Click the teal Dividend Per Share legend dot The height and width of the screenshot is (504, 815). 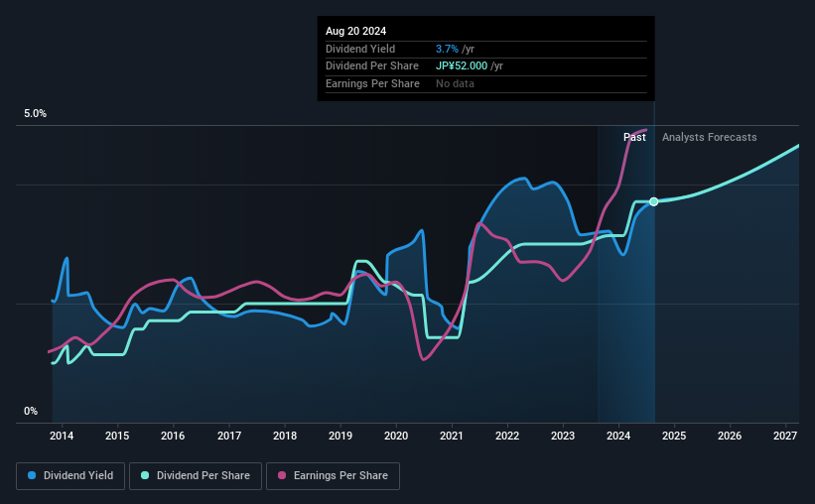[145, 475]
